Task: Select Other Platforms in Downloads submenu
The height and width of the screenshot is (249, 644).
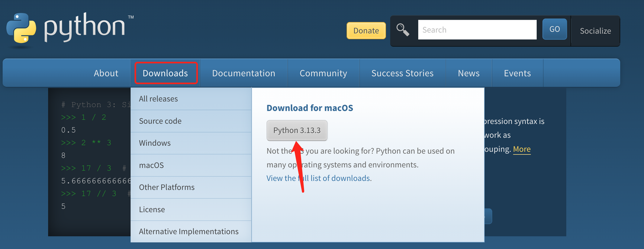Action: tap(167, 187)
